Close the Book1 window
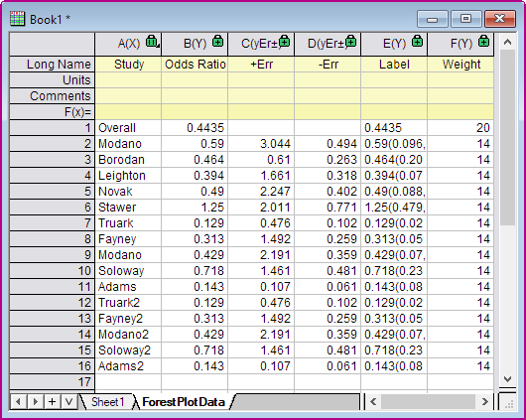526x420 pixels. pyautogui.click(x=500, y=19)
